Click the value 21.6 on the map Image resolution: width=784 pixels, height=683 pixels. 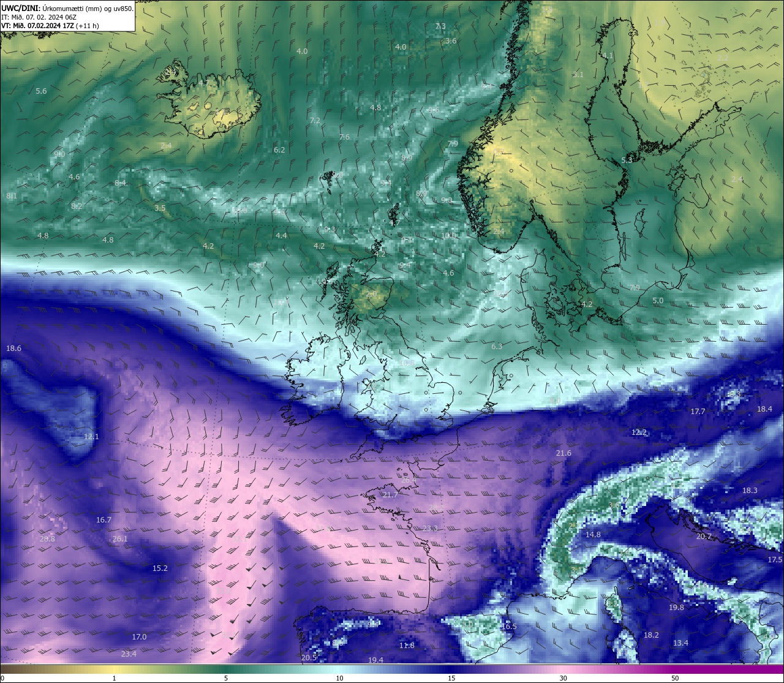pos(563,453)
